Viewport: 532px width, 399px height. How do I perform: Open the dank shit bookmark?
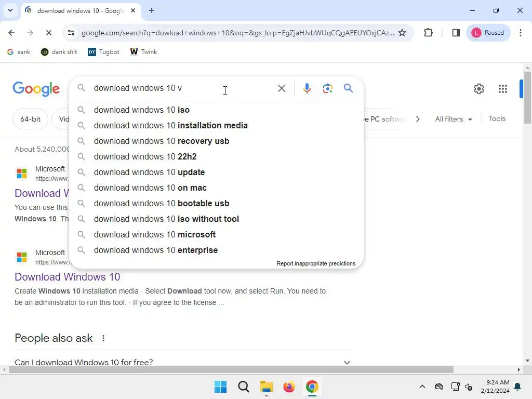click(59, 52)
